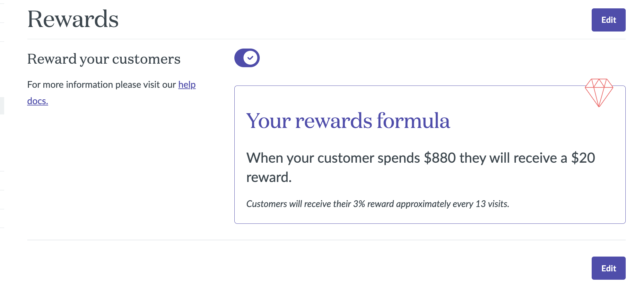Follow the underlined "docs." link text
The image size is (644, 281).
tap(38, 101)
